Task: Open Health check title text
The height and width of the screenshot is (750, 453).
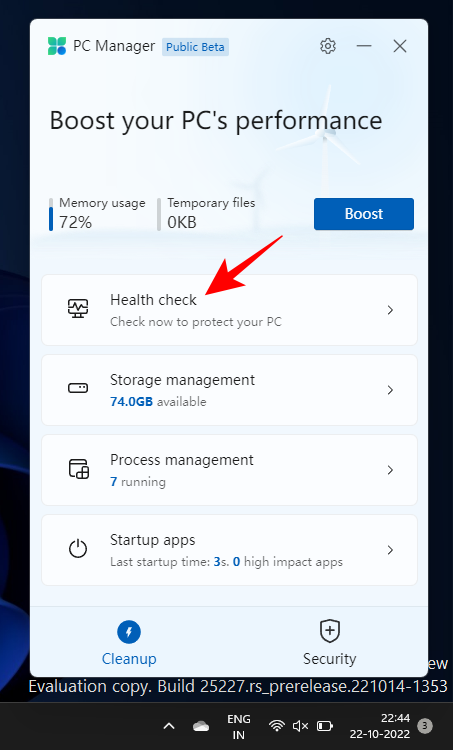Action: click(153, 300)
